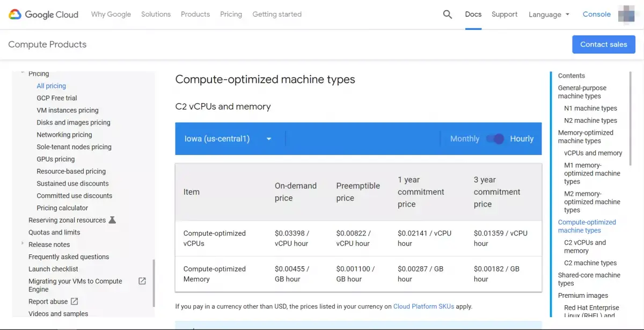Open Reserving zonal resources

tap(67, 220)
